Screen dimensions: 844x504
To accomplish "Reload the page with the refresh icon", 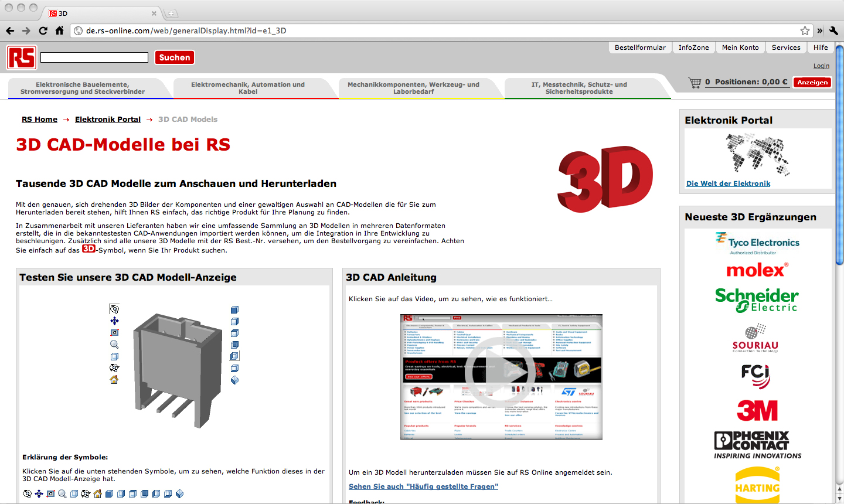I will coord(43,30).
